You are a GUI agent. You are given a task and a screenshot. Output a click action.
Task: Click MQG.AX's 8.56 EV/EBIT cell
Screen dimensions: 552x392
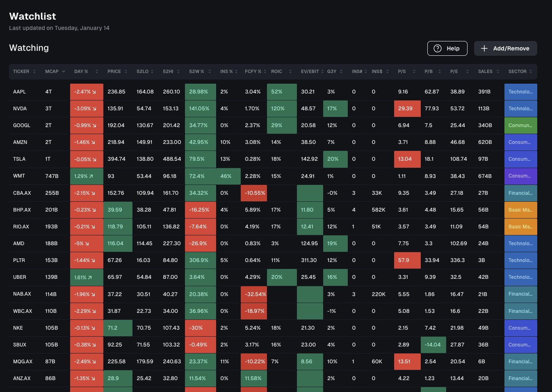[310, 361]
